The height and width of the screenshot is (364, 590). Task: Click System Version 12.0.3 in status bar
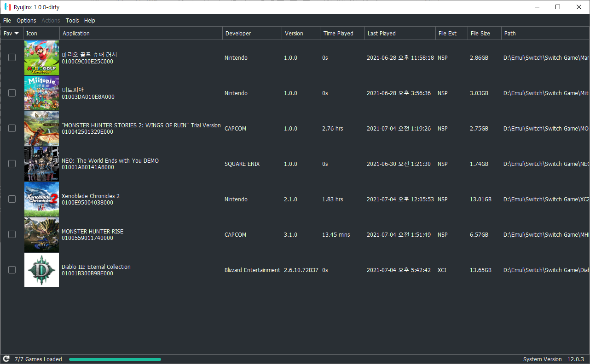[554, 359]
